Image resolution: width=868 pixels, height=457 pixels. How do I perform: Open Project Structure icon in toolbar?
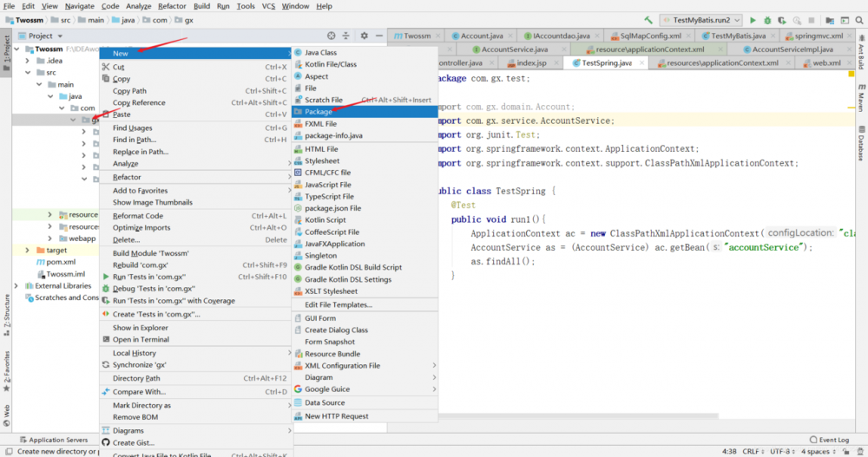pyautogui.click(x=829, y=20)
